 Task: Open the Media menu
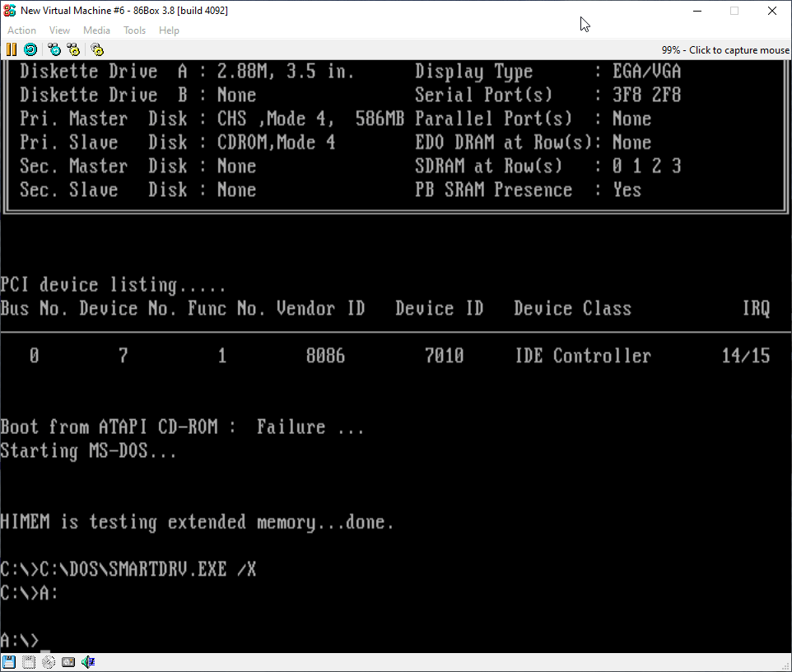[96, 30]
